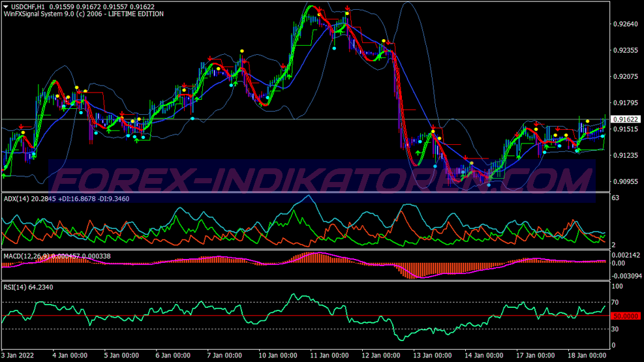Click the ADX +DI:16.8678 value text
644x362 pixels.
coord(77,199)
